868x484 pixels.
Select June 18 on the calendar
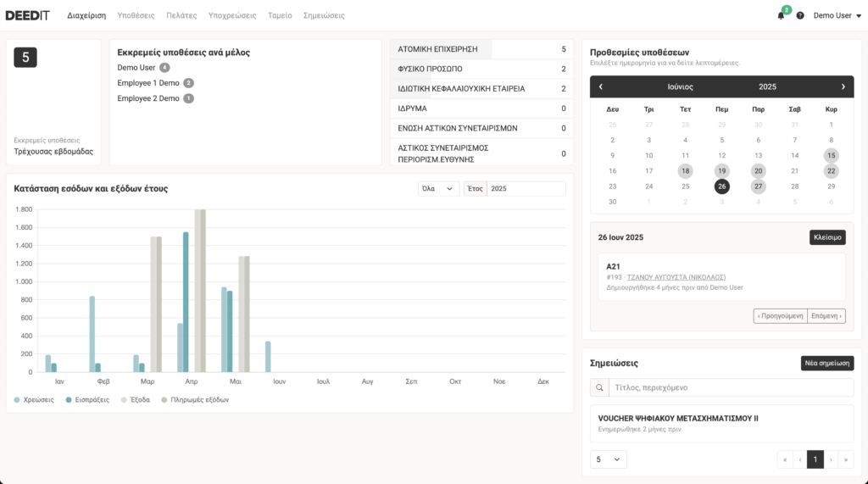pos(685,170)
